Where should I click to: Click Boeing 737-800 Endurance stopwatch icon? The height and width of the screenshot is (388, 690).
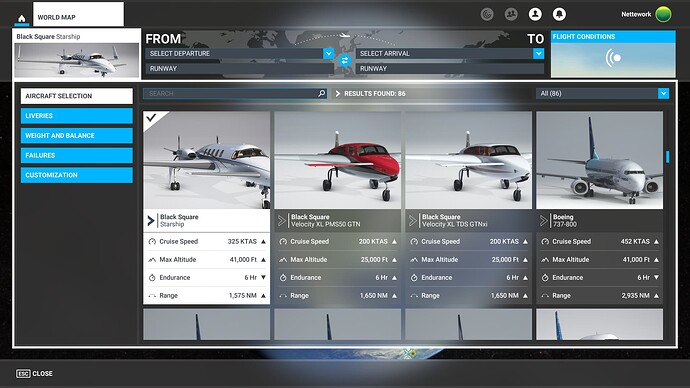click(x=545, y=278)
